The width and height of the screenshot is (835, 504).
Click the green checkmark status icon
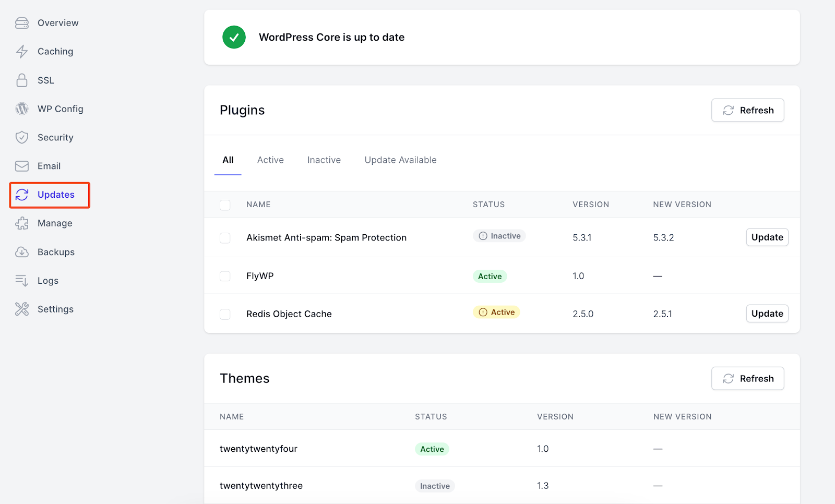pos(234,37)
